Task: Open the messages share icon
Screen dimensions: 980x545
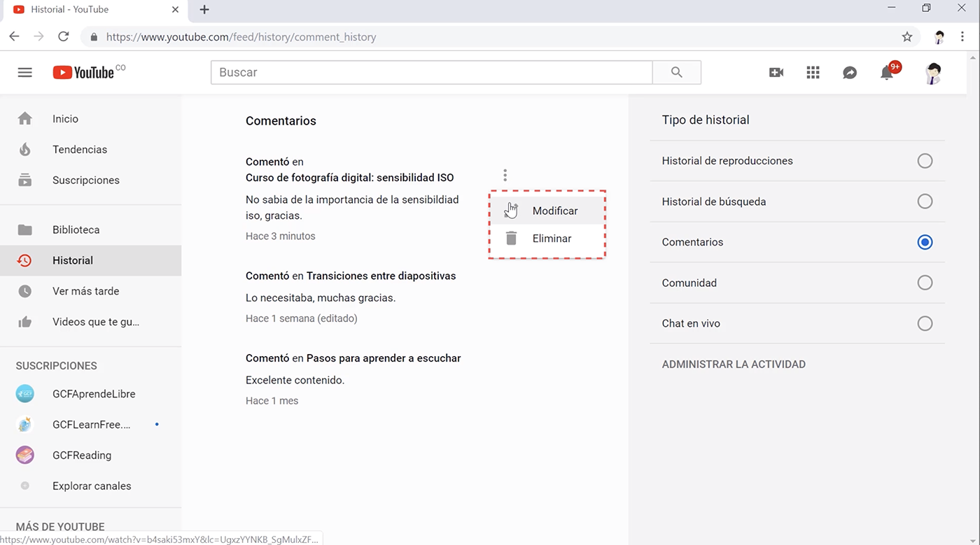Action: [x=850, y=73]
